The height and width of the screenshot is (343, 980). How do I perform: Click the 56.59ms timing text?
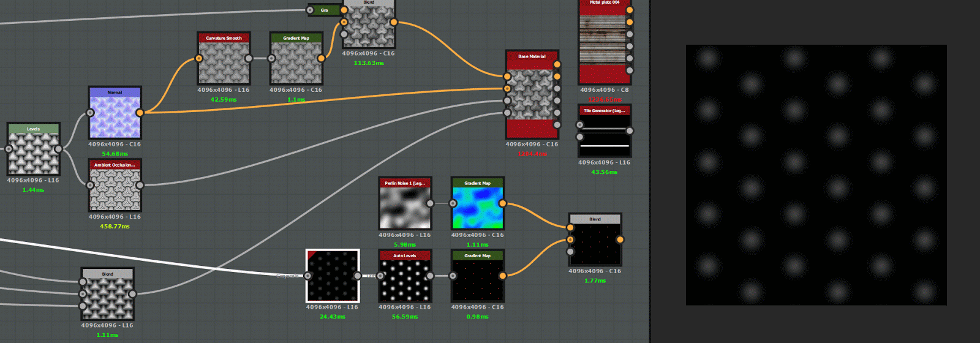405,317
